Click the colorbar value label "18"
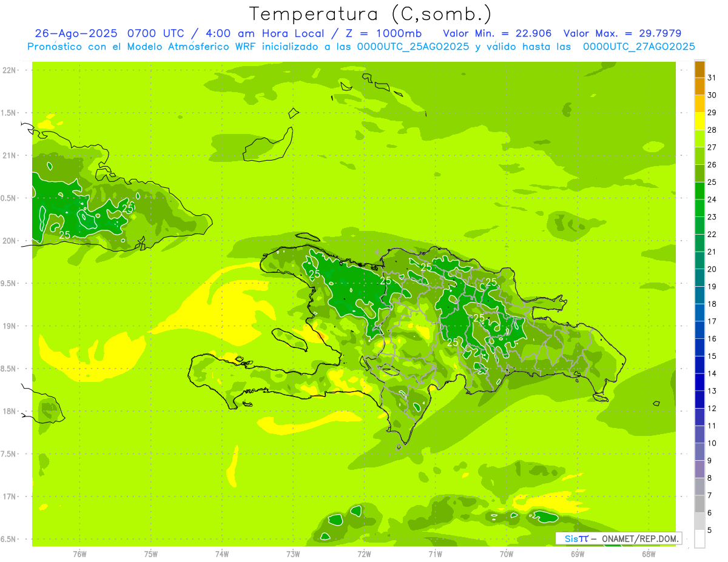728x562 pixels. (x=712, y=304)
